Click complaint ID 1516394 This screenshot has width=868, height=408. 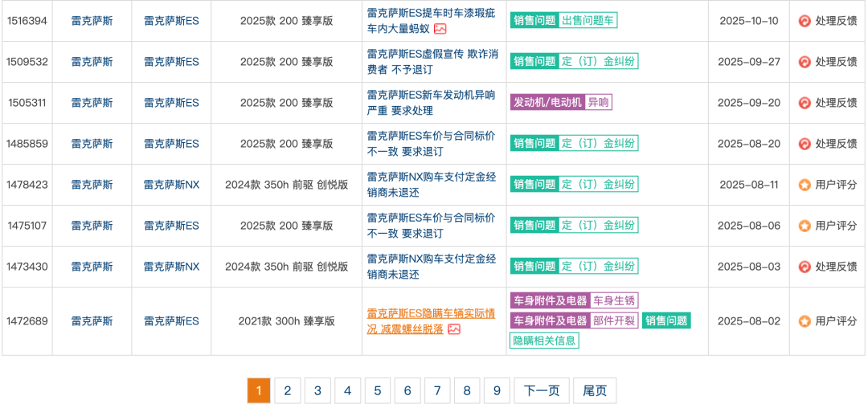(x=27, y=21)
